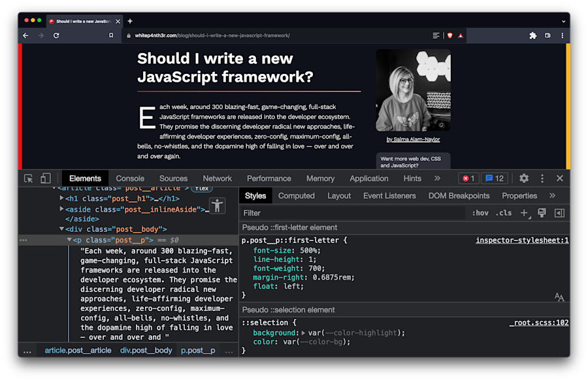Open the Computed styles tab

(297, 195)
